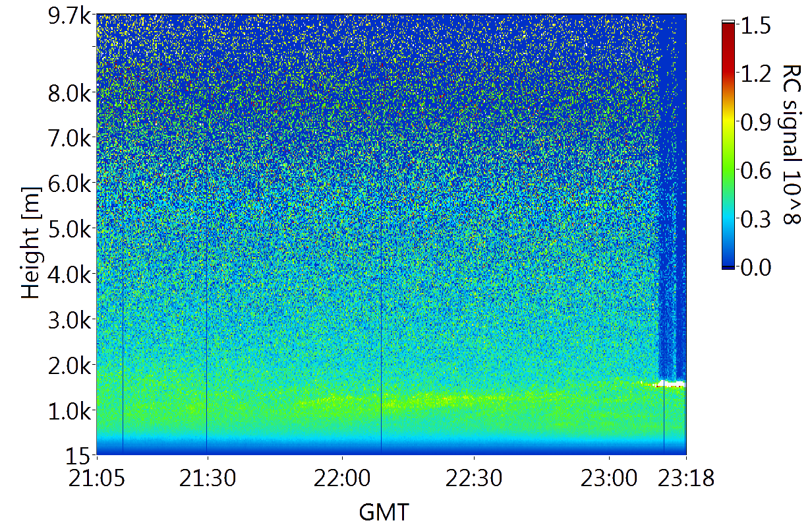Select the 23:18 end time label
This screenshot has height=531, width=812.
(x=686, y=478)
